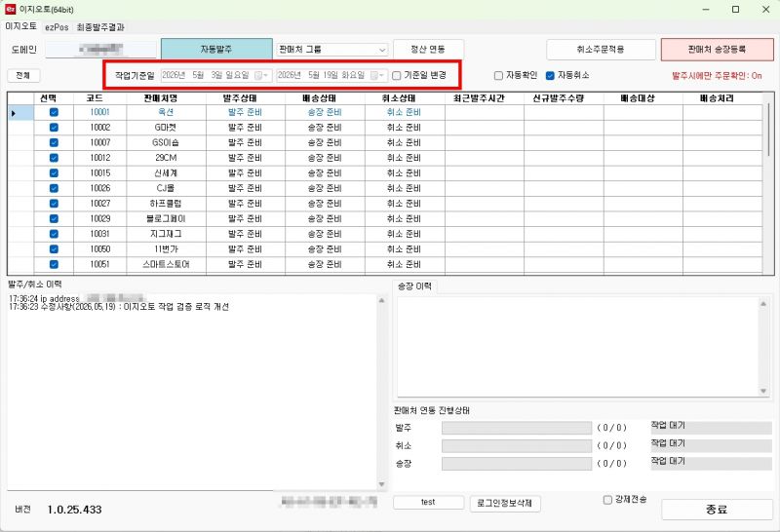Image resolution: width=780 pixels, height=532 pixels.
Task: Uncheck the 블로그페이 row checkbox
Action: click(x=54, y=219)
